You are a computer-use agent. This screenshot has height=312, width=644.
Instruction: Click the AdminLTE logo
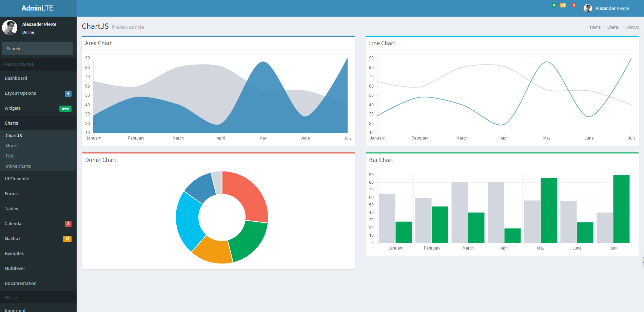[38, 8]
